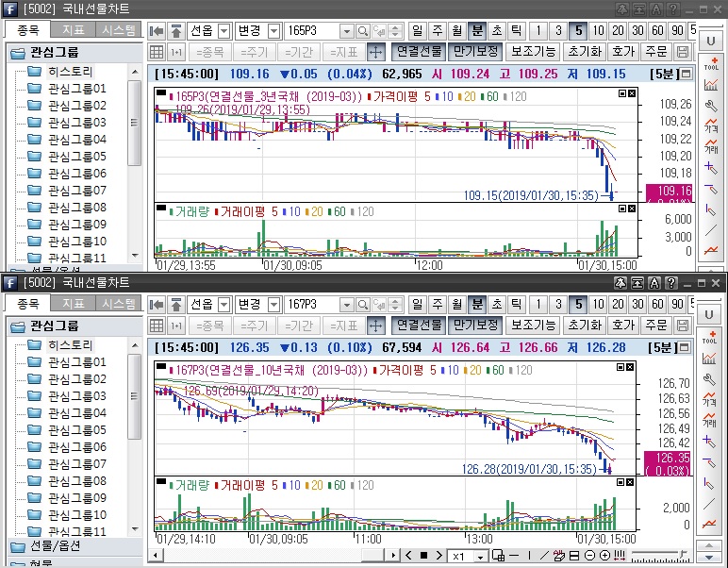Click the zoom-in plus icon on bottom toolbar
Image resolution: width=728 pixels, height=568 pixels.
coord(604,556)
